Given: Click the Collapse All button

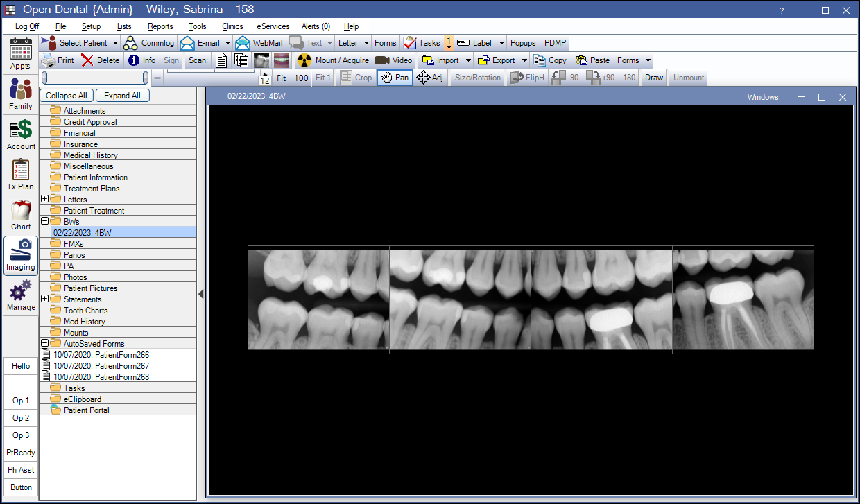Looking at the screenshot, I should (x=66, y=95).
